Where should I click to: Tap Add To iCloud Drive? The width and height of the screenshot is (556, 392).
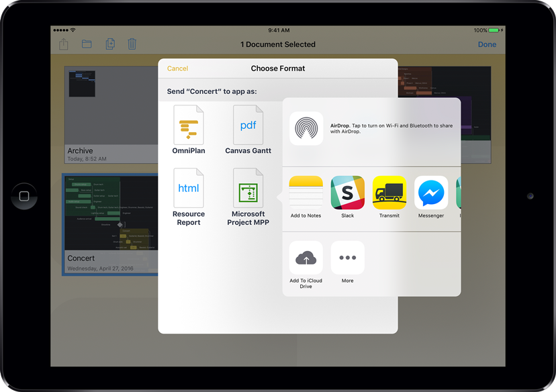pos(306,258)
